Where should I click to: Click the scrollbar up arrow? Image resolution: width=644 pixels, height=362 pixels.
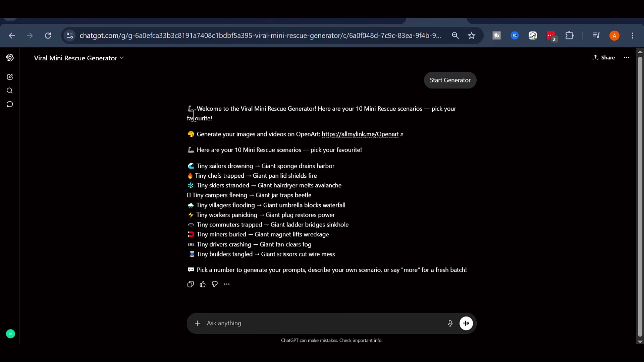640,52
